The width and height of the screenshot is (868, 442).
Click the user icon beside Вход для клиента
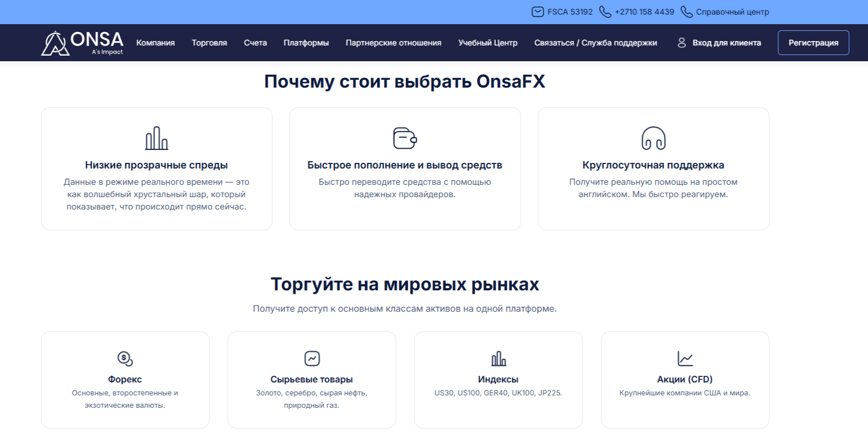tap(681, 43)
